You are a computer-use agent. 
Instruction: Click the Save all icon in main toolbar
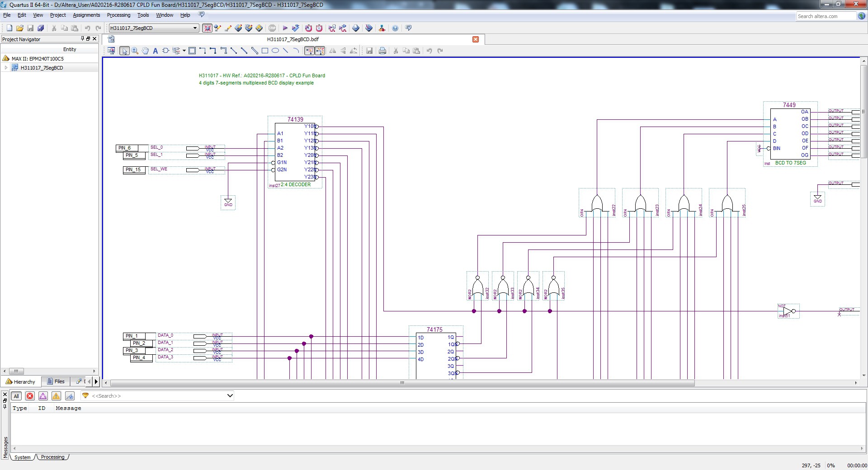point(41,28)
